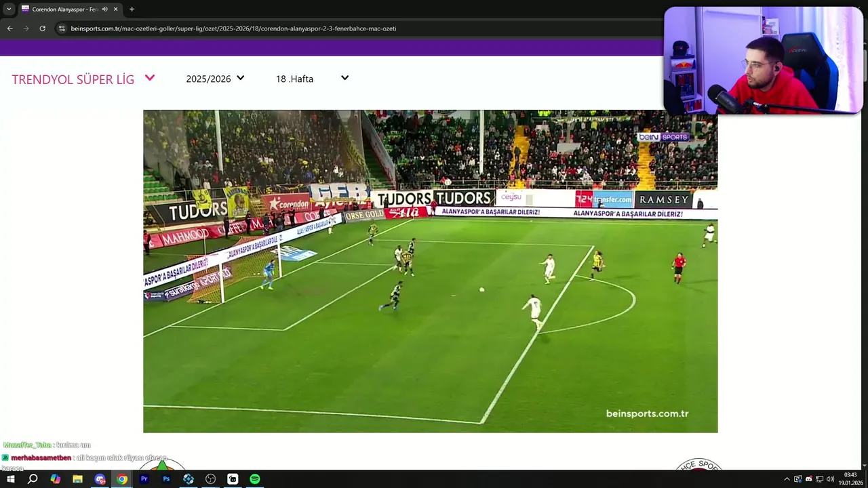868x488 pixels.
Task: Click chat username merhabasametben
Action: point(41,458)
